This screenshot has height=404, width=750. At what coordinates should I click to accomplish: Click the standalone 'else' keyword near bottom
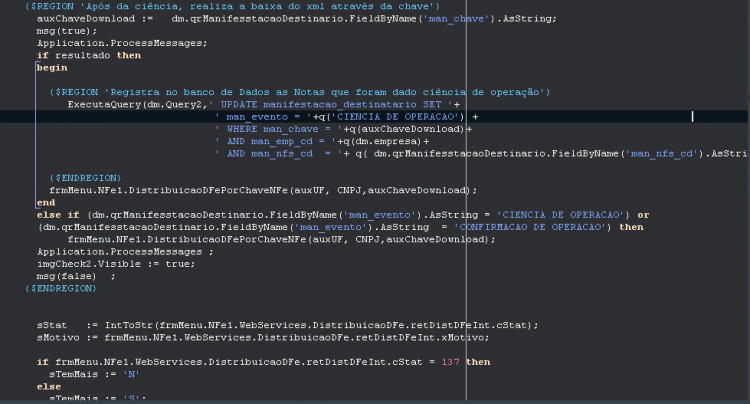(49, 386)
